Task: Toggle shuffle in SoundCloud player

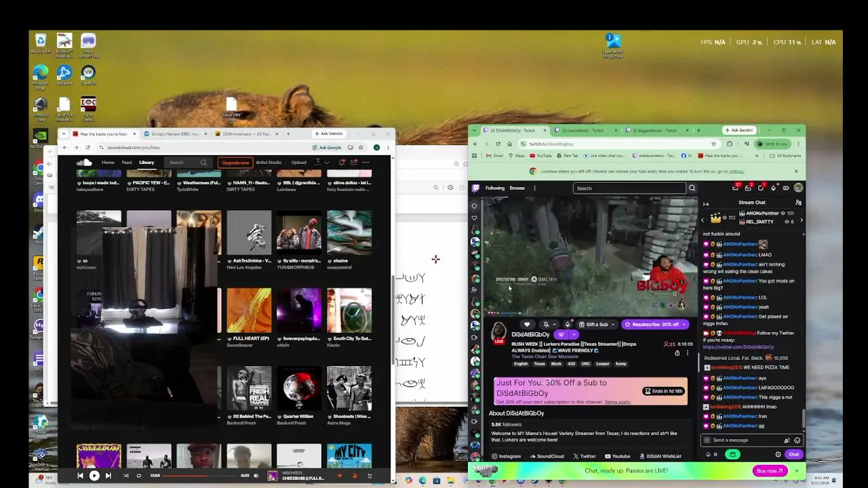Action: (x=126, y=476)
